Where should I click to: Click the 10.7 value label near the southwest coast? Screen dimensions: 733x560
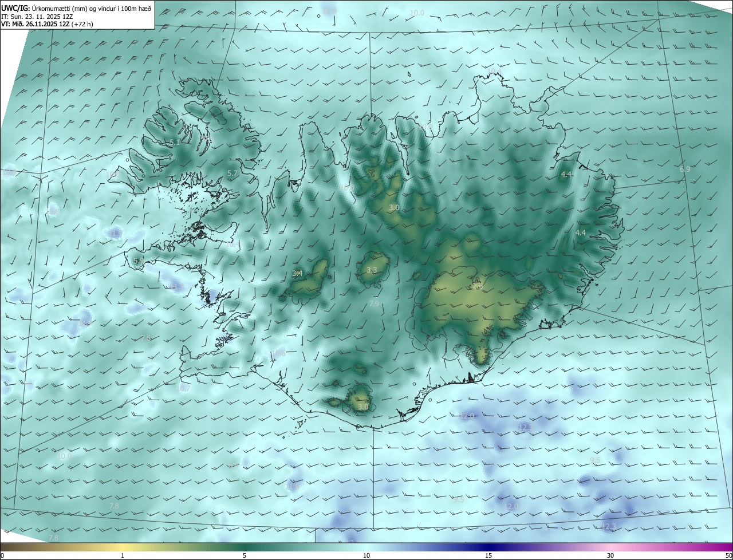tap(183, 388)
